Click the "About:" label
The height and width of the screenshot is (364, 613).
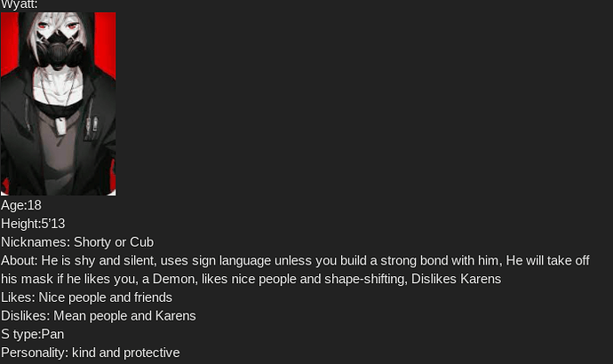pos(20,260)
